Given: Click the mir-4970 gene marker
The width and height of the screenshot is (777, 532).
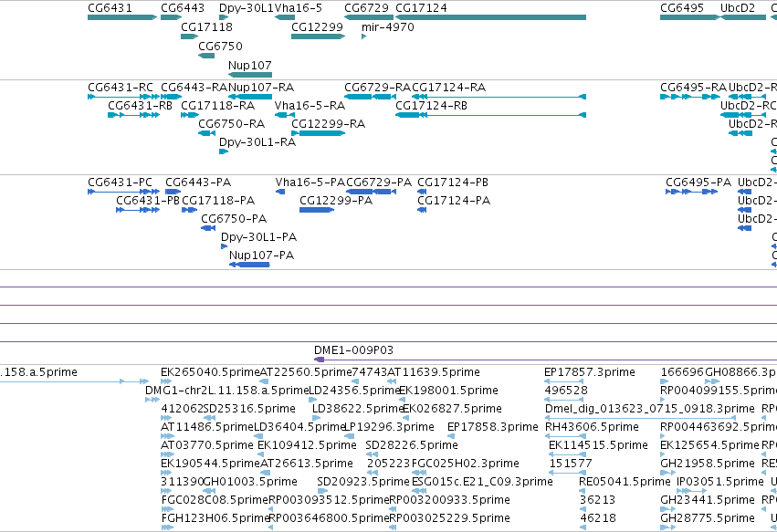Looking at the screenshot, I should click(363, 37).
